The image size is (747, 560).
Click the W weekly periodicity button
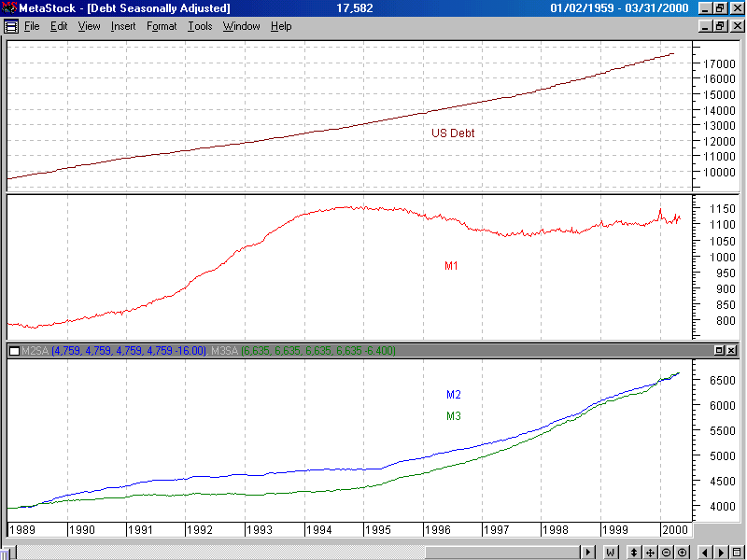click(x=611, y=553)
